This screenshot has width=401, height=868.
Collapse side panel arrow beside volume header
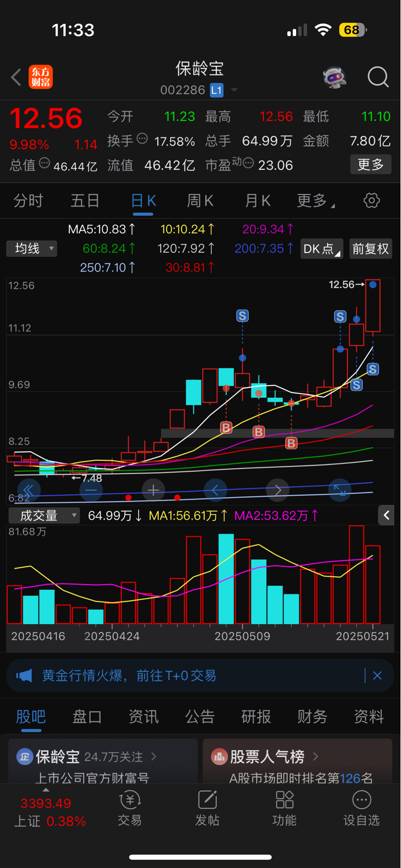tap(386, 516)
